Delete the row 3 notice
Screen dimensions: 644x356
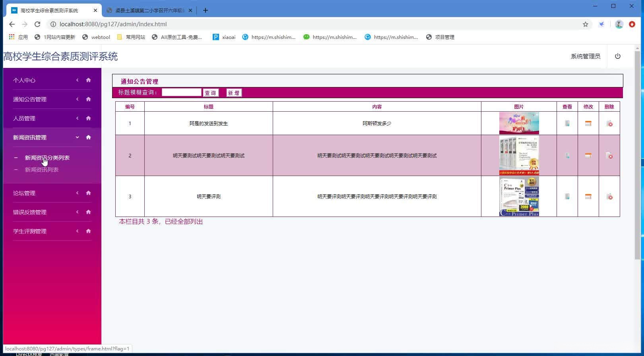tap(609, 196)
